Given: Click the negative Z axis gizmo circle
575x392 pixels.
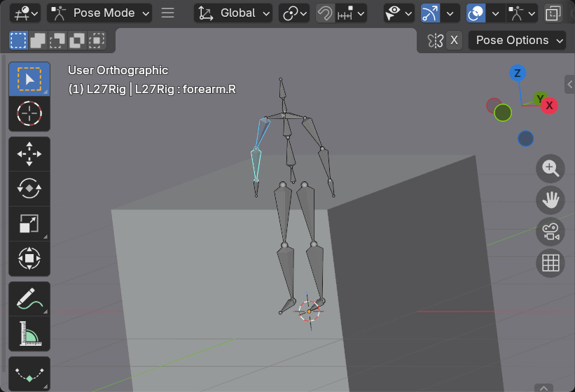Looking at the screenshot, I should (525, 139).
